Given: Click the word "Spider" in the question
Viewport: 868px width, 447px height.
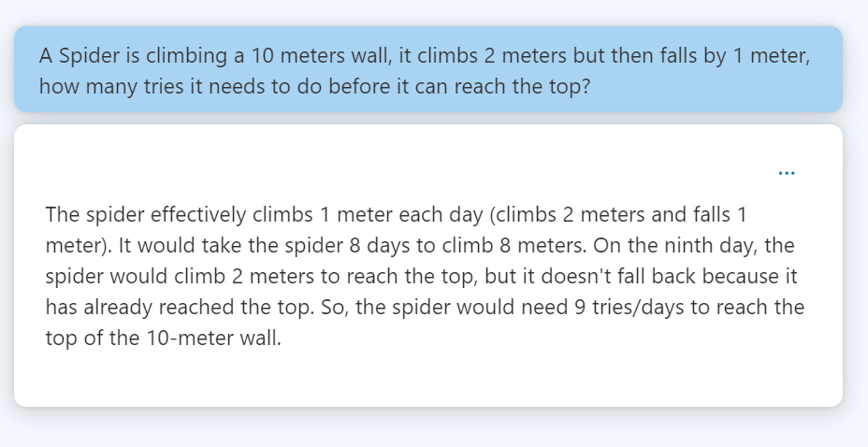Looking at the screenshot, I should coord(91,55).
